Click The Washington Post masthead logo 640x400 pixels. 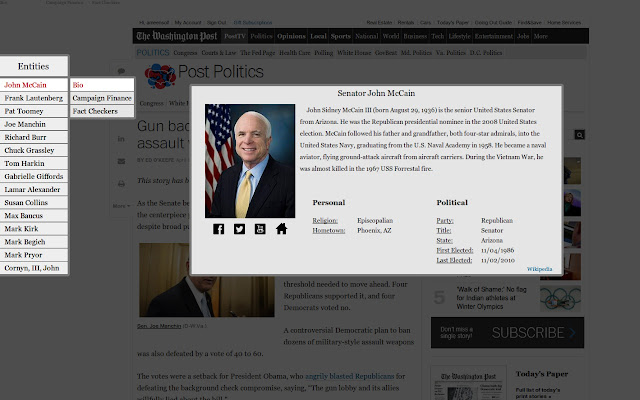click(177, 36)
